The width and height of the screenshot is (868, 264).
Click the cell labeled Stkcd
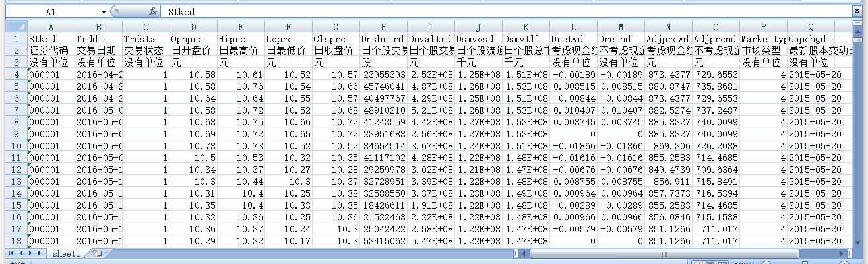coord(51,38)
